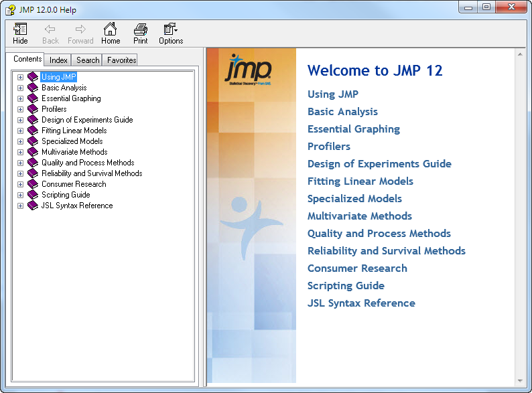The width and height of the screenshot is (532, 393).
Task: Open the Profilers link
Action: coord(329,147)
